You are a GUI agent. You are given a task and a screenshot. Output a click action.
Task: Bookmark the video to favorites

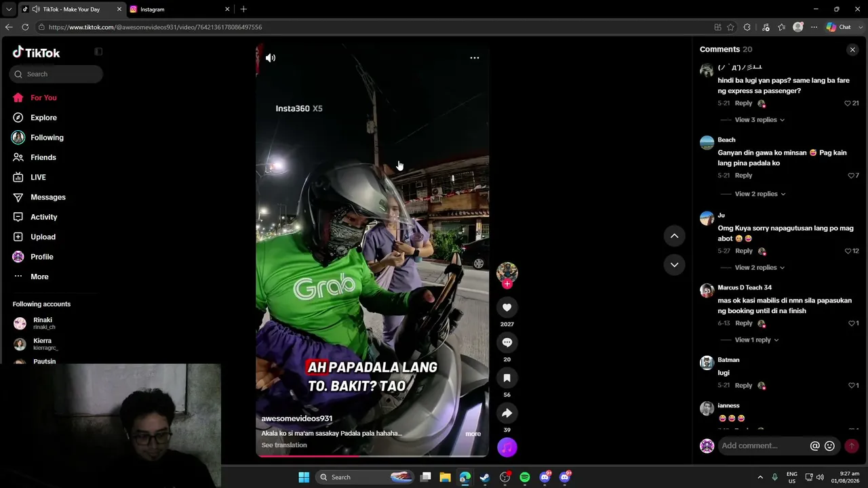pyautogui.click(x=507, y=378)
